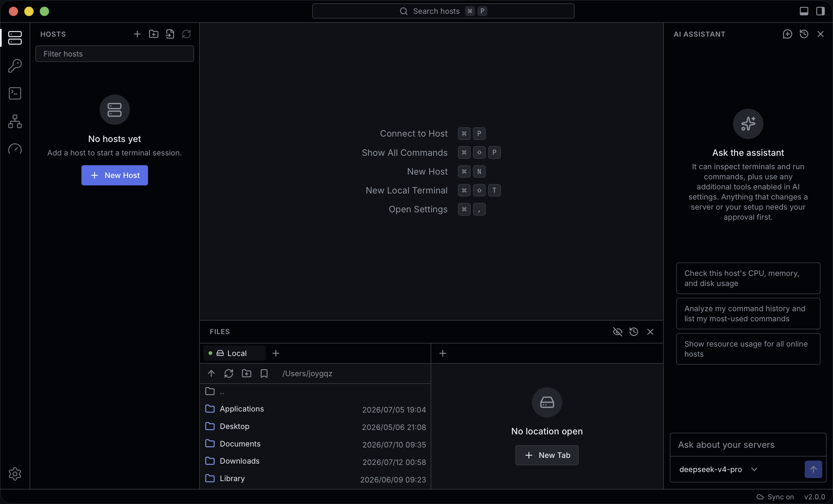Focus the Ask about your servers input

[748, 445]
